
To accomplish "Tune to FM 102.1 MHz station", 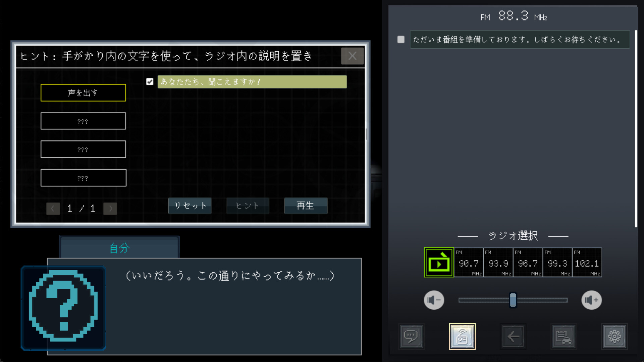I will tap(587, 262).
